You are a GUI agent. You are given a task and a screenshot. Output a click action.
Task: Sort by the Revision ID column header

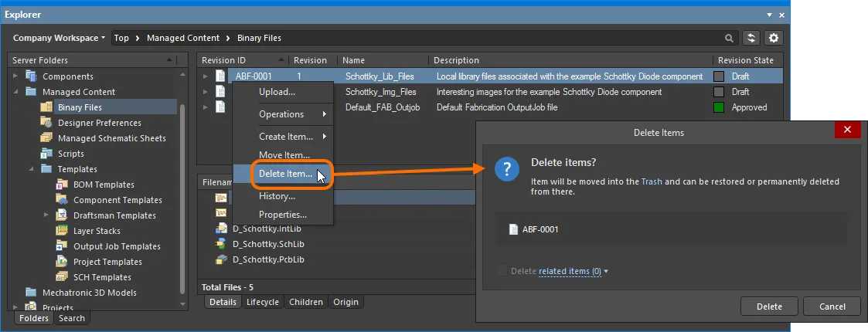click(243, 60)
